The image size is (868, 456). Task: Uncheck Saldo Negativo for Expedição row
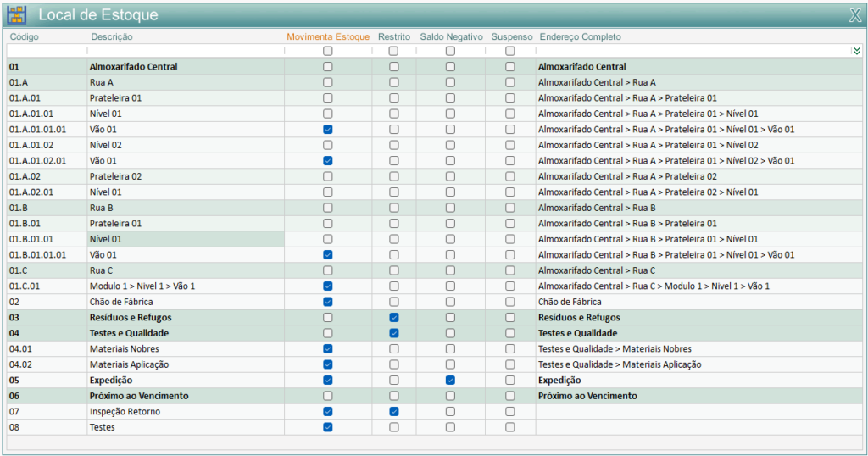tap(450, 381)
